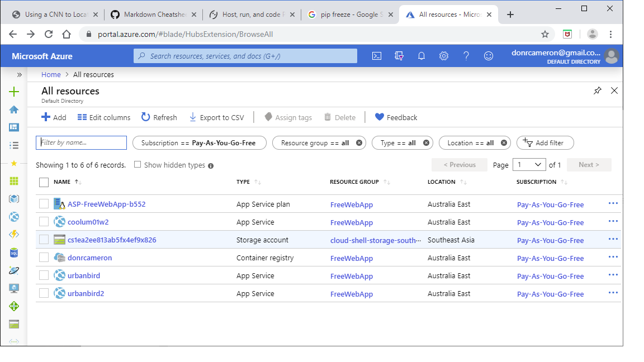This screenshot has width=644, height=362.
Task: Remove the Type filter
Action: [x=427, y=143]
